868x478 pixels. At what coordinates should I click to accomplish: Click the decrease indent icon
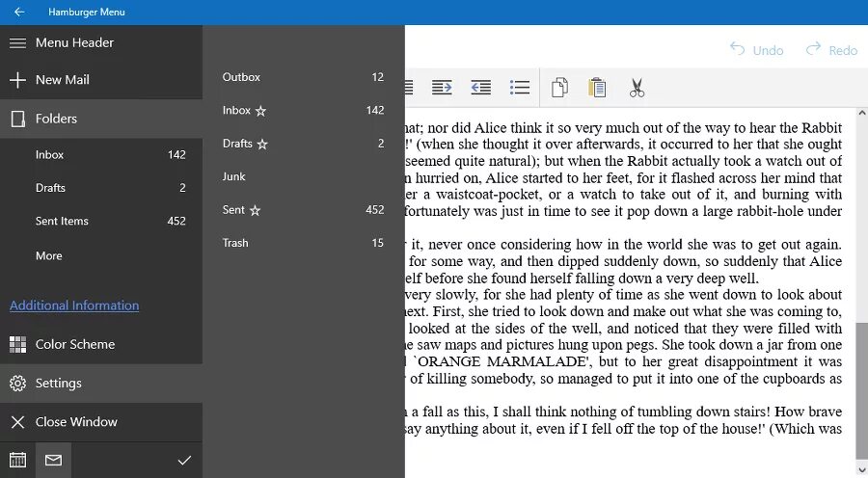click(x=480, y=88)
